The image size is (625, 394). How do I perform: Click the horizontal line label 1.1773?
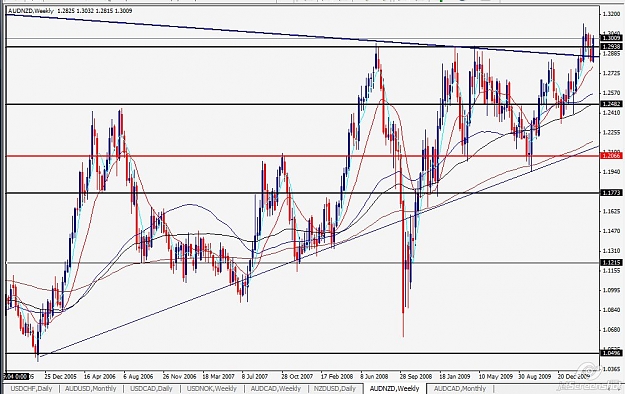[611, 193]
